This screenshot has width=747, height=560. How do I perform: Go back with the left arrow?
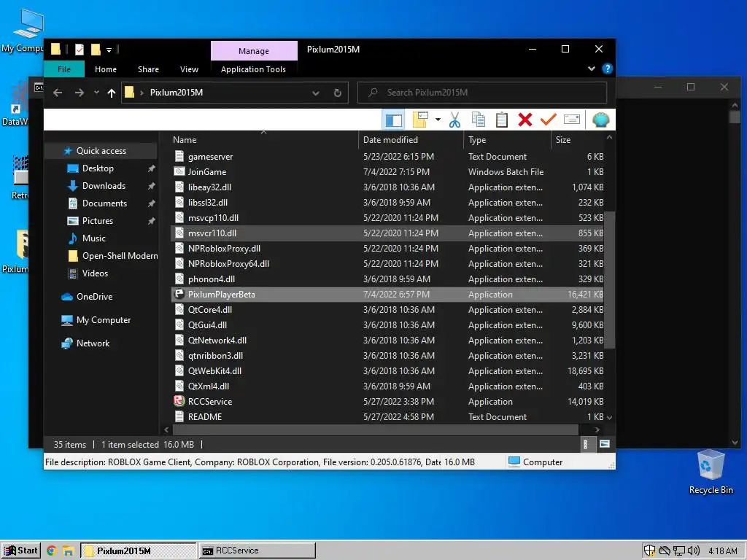click(58, 93)
